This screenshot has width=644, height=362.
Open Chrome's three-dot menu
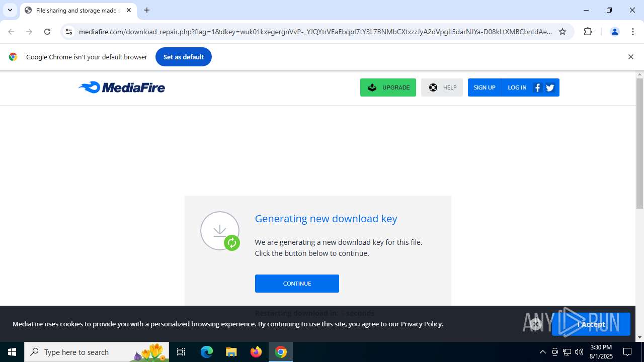click(x=632, y=32)
